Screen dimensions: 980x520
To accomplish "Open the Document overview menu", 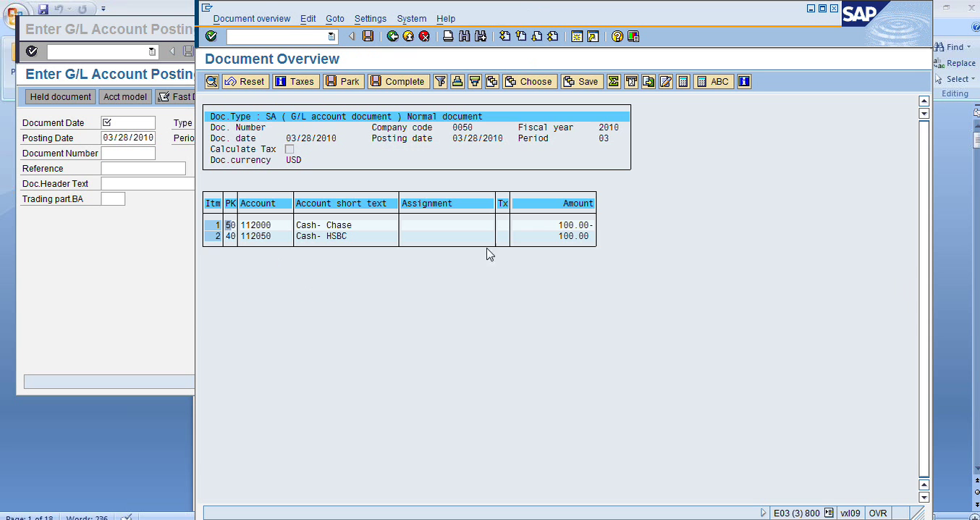I will tap(252, 19).
